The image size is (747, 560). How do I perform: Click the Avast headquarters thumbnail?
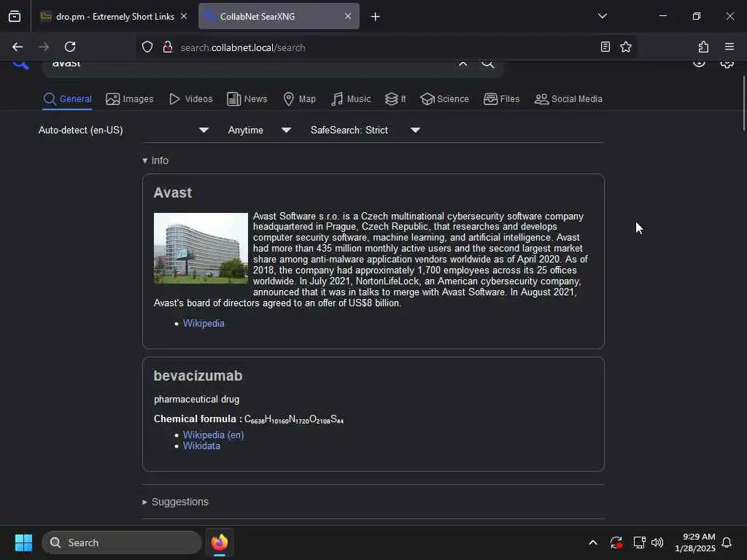tap(201, 248)
